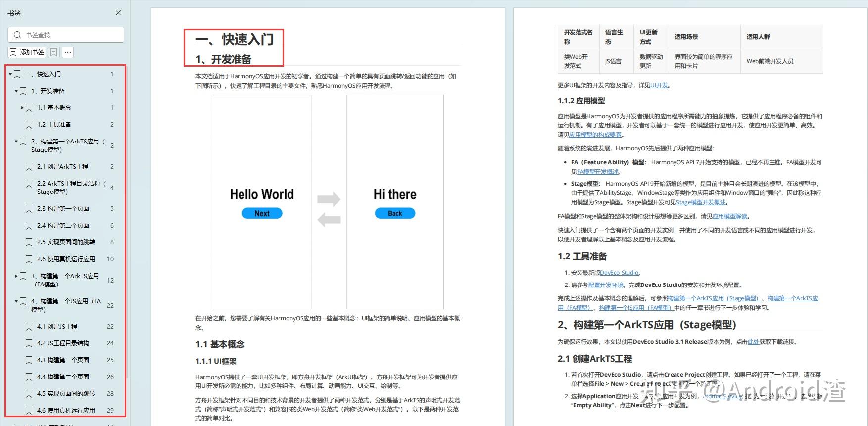Click bookmark icon of 4.3 构建第一个页面
Viewport: 868px width, 426px height.
tap(29, 360)
